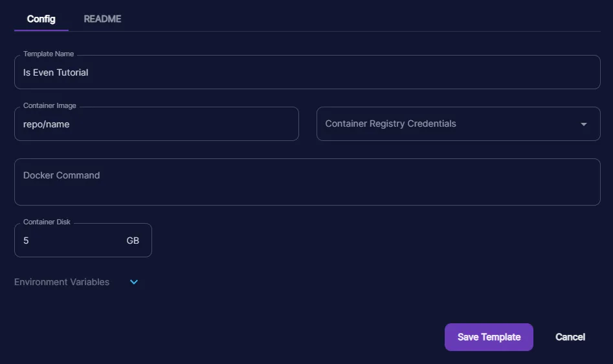Click the GB unit label
Screen dimensions: 613x364
133,241
